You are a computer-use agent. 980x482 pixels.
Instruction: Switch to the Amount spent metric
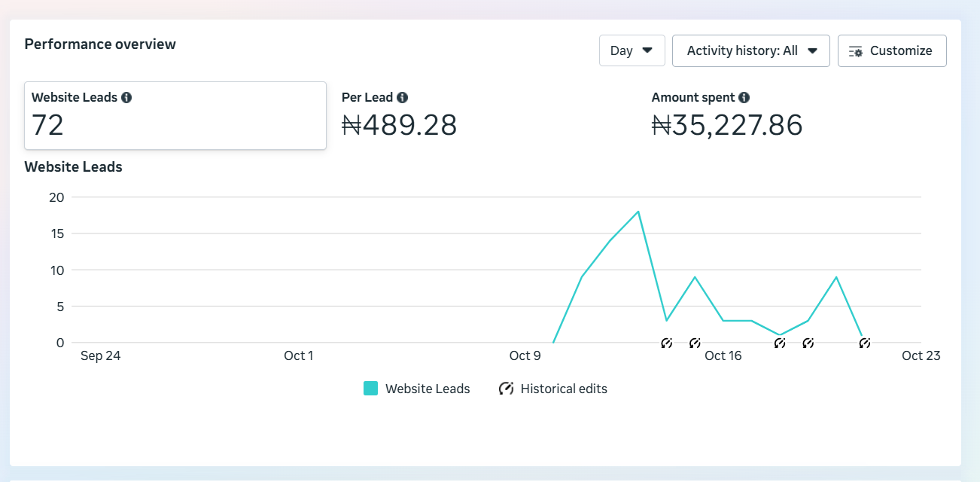(726, 113)
